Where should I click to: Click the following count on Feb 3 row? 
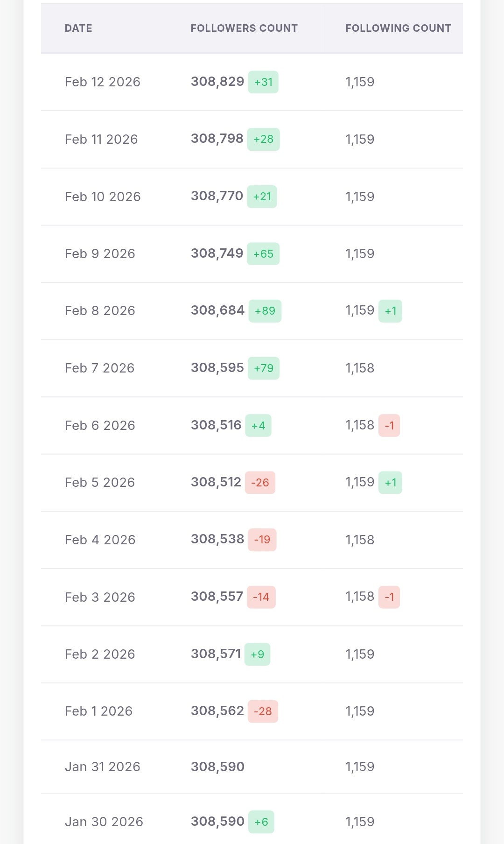click(359, 597)
